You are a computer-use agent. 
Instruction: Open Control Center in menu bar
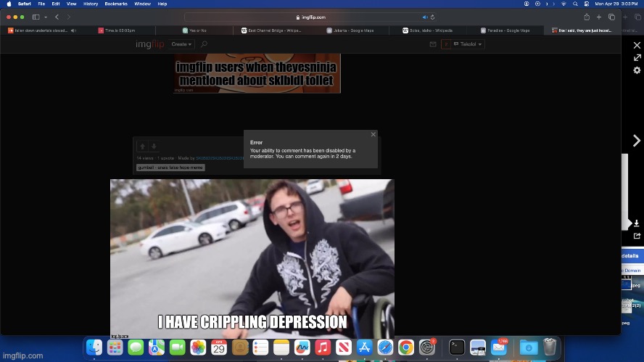pos(587,4)
